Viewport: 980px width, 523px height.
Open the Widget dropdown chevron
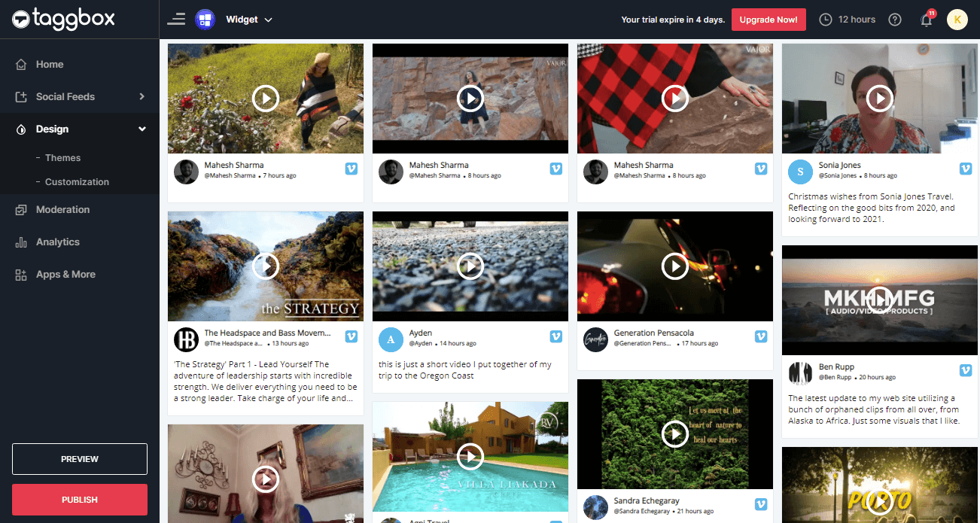coord(269,20)
